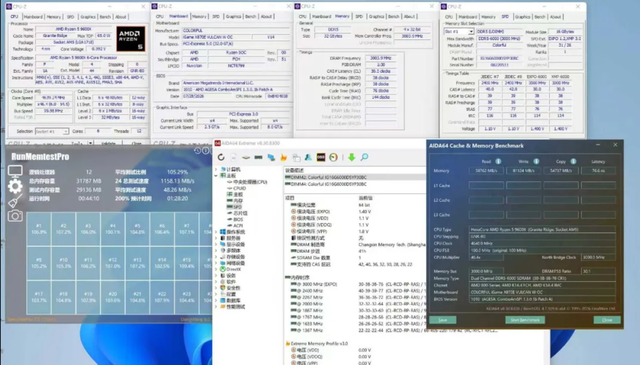Screen dimensions: 640x365
Task: Open the Report page icon in AIDA64 toolbar
Action: [x=233, y=157]
